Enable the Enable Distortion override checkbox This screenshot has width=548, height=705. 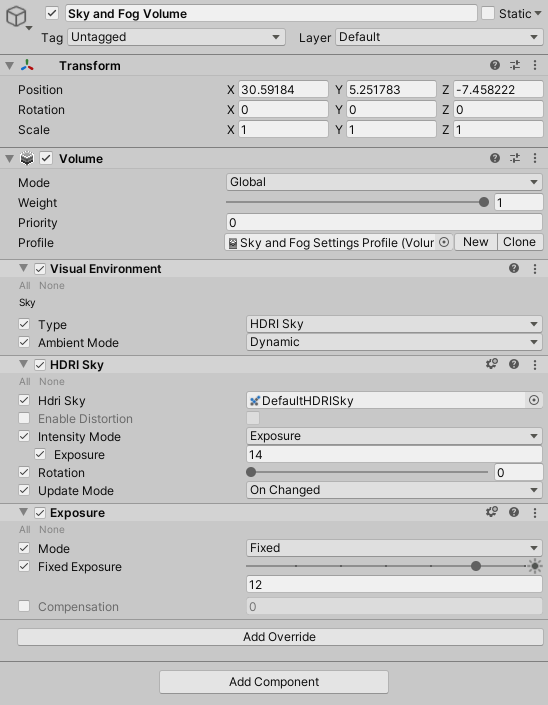pos(24,418)
